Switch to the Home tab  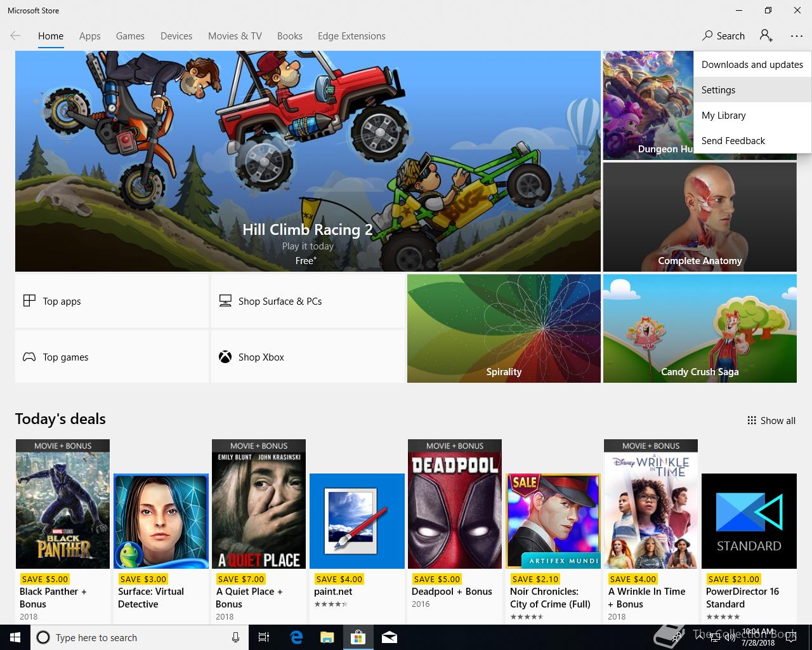tap(51, 36)
